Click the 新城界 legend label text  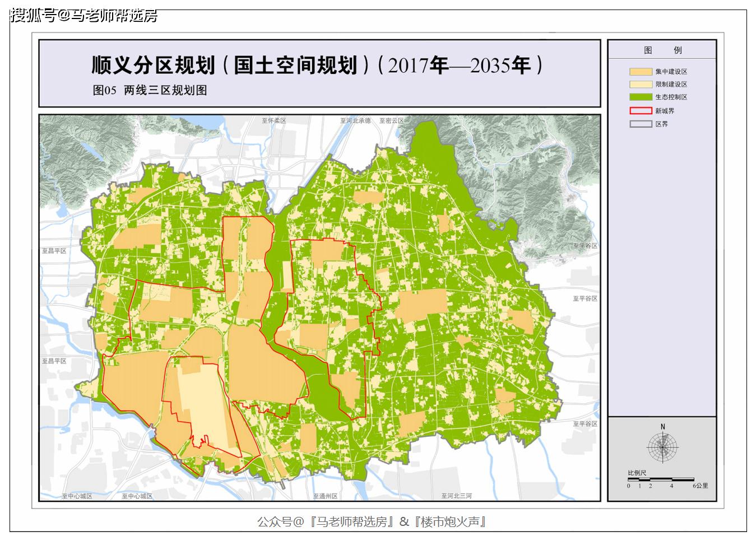[x=665, y=111]
